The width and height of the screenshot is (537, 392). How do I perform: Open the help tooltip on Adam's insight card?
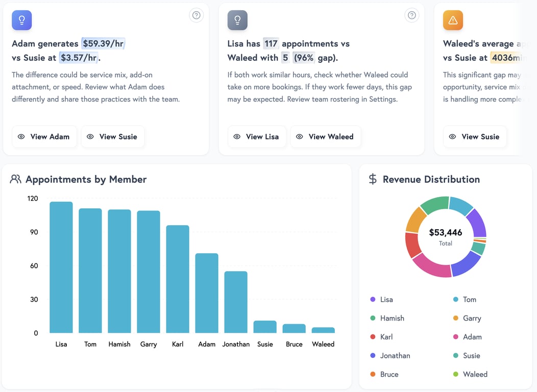point(196,15)
